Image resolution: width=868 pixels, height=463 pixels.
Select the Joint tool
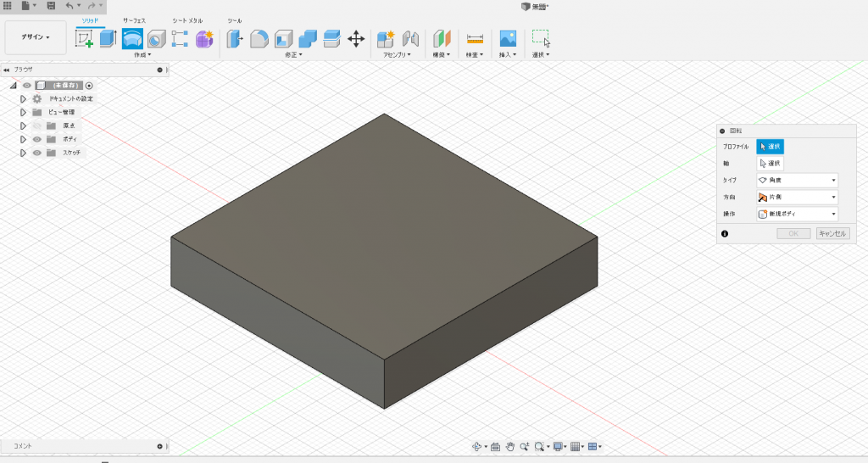pyautogui.click(x=410, y=39)
